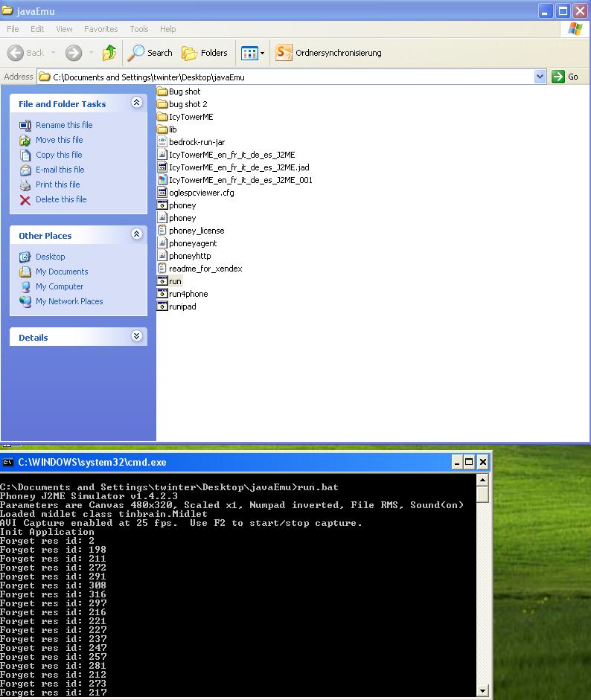The width and height of the screenshot is (591, 700).
Task: Click Rename this file link
Action: coord(64,125)
